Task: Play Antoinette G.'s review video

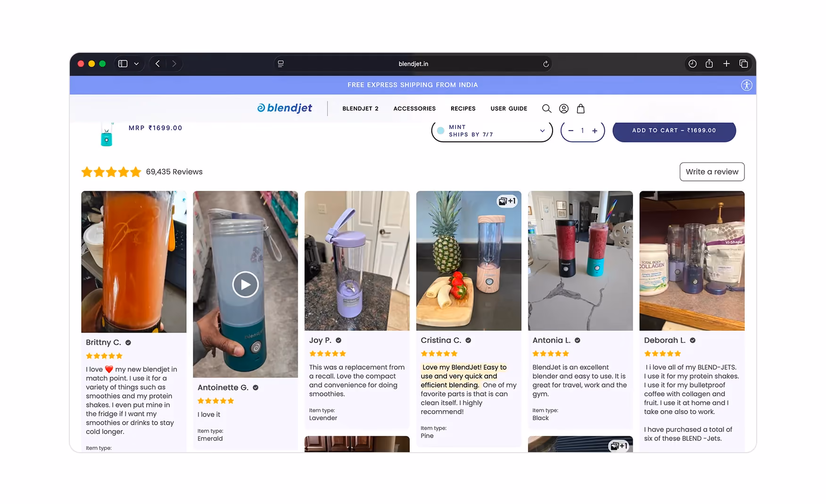Action: [246, 285]
